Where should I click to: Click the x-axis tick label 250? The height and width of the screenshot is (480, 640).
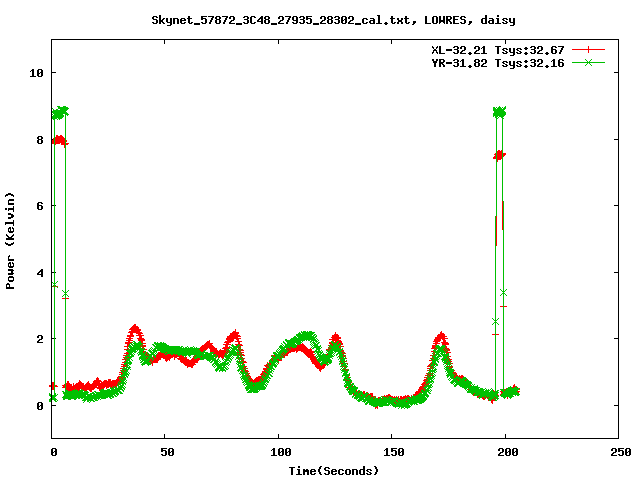(621, 452)
